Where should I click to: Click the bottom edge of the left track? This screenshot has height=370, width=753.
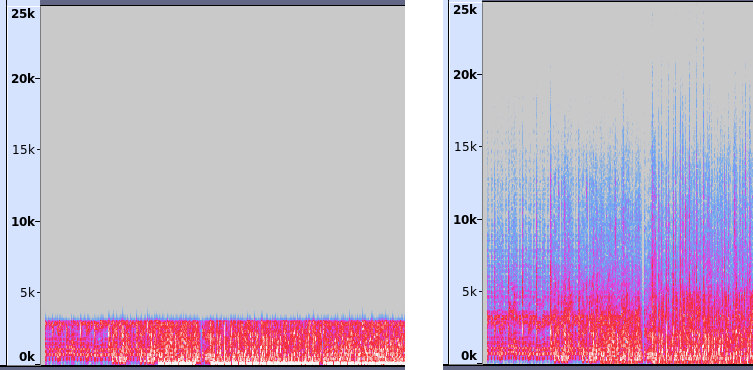pyautogui.click(x=206, y=367)
